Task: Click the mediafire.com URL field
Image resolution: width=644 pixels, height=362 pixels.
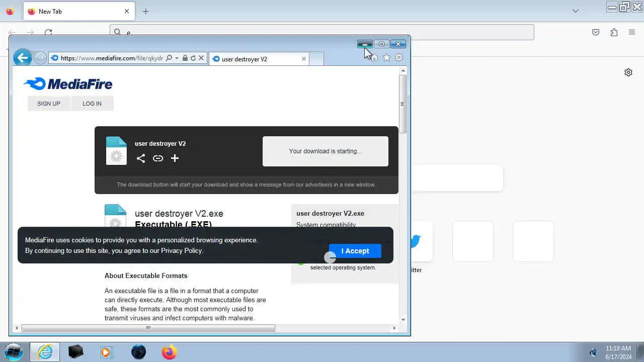Action: coord(112,58)
